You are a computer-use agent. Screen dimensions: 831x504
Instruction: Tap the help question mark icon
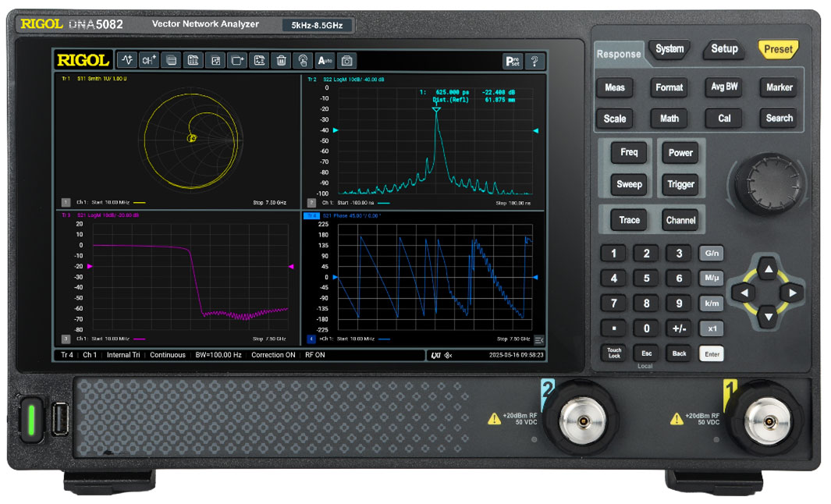(534, 62)
